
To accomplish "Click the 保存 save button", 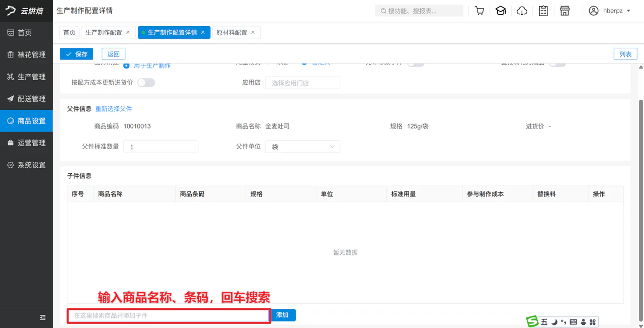I will pos(76,54).
